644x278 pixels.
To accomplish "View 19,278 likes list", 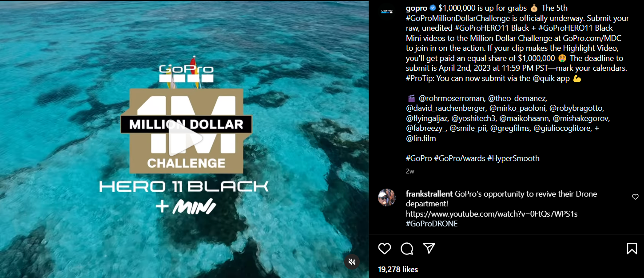I will tap(398, 269).
